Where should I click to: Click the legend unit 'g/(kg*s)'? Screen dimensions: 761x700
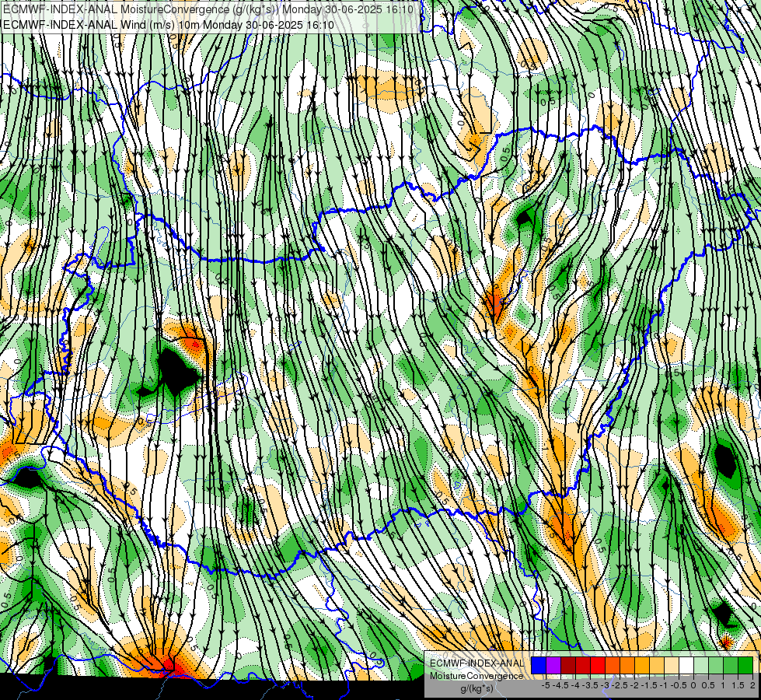(476, 688)
